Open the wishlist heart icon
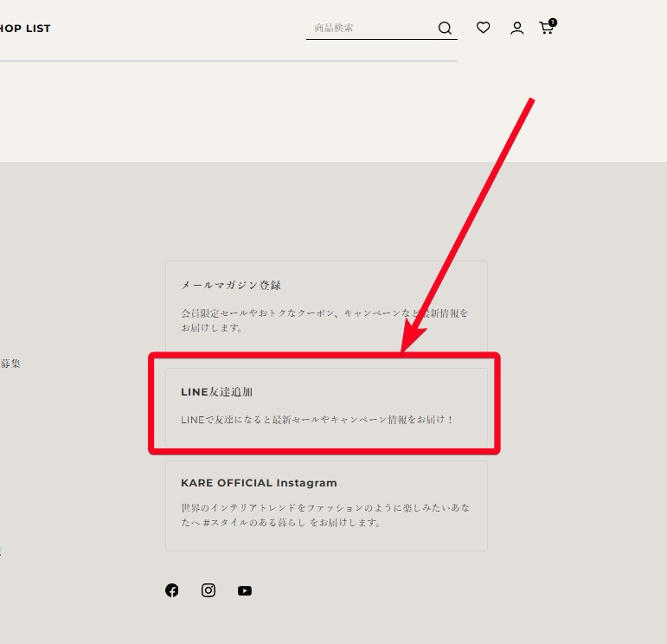The height and width of the screenshot is (644, 667). [x=484, y=28]
